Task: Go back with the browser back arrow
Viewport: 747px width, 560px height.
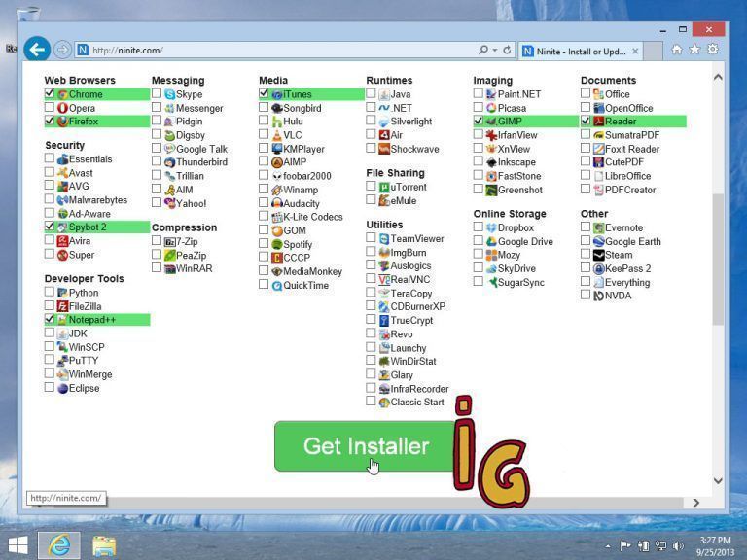Action: click(37, 49)
